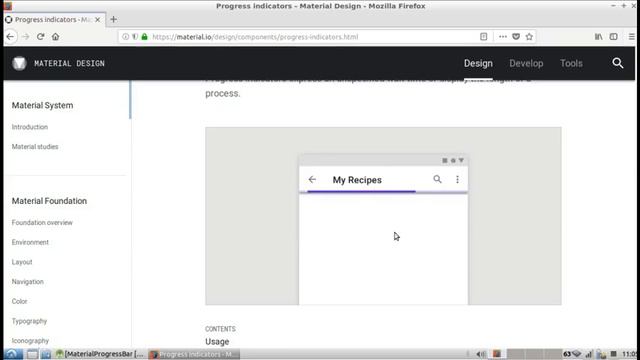Toggle the Firefox sidebar icon
The image size is (640, 360).
coord(613,37)
